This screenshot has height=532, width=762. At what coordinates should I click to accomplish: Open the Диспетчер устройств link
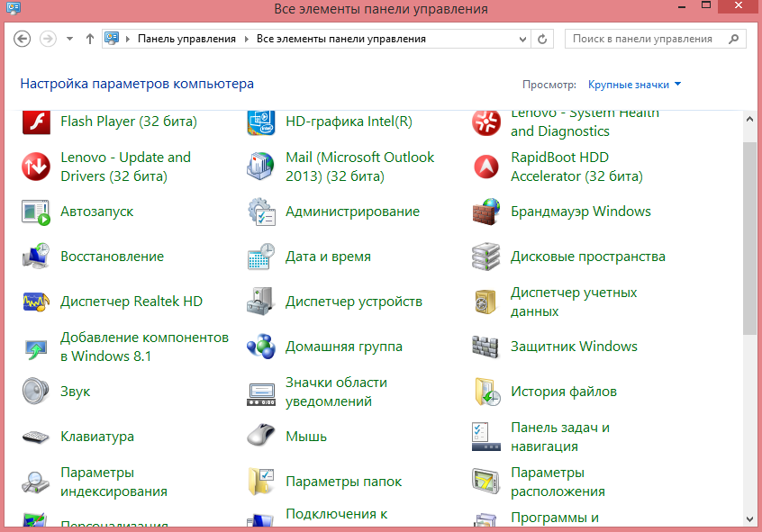click(354, 302)
